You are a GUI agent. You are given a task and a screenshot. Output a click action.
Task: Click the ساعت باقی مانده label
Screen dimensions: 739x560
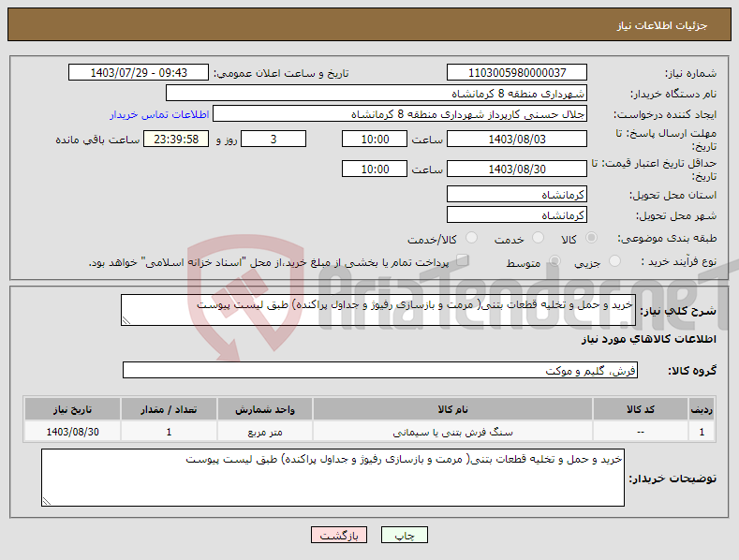[97, 140]
